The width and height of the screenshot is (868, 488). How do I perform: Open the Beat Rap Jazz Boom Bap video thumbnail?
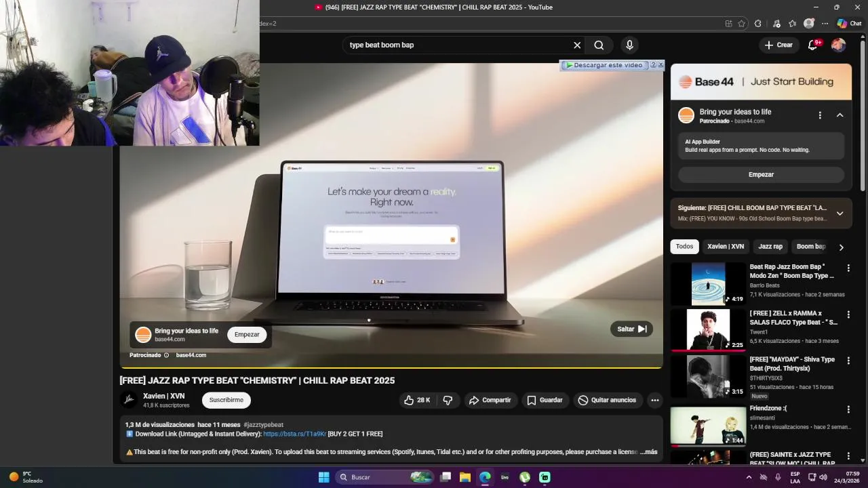pos(708,284)
